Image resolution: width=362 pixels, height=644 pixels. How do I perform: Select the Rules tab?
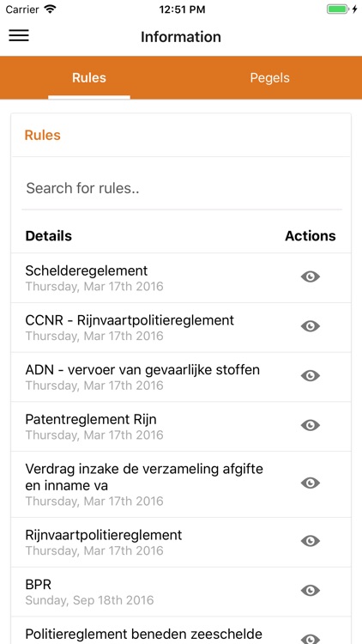(89, 77)
